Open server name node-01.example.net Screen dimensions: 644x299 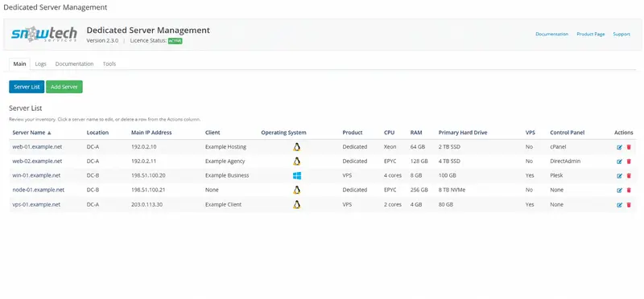point(38,190)
